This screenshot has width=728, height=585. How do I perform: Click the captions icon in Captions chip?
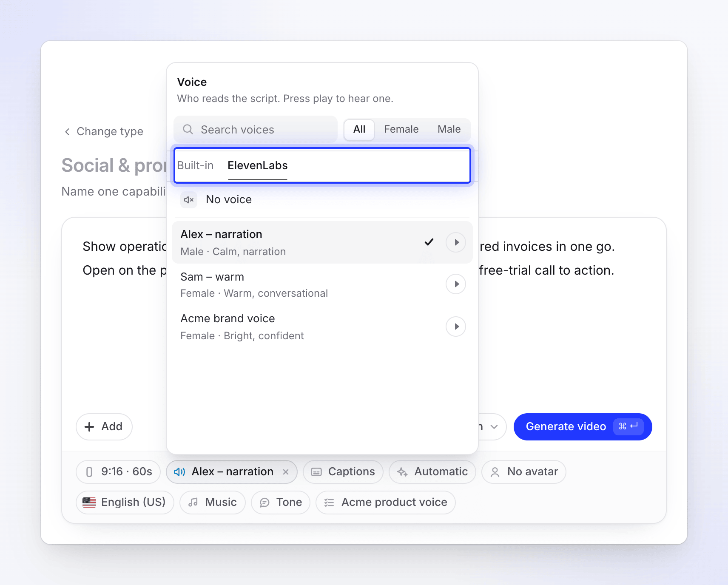point(316,472)
